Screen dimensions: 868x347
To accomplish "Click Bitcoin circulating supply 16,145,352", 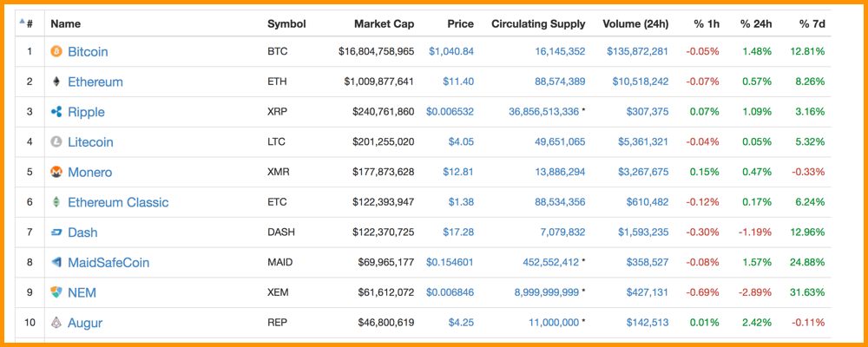I will coord(560,51).
